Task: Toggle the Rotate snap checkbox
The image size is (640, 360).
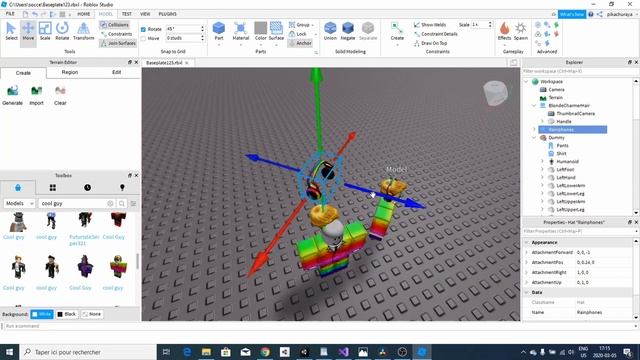Action: point(143,29)
